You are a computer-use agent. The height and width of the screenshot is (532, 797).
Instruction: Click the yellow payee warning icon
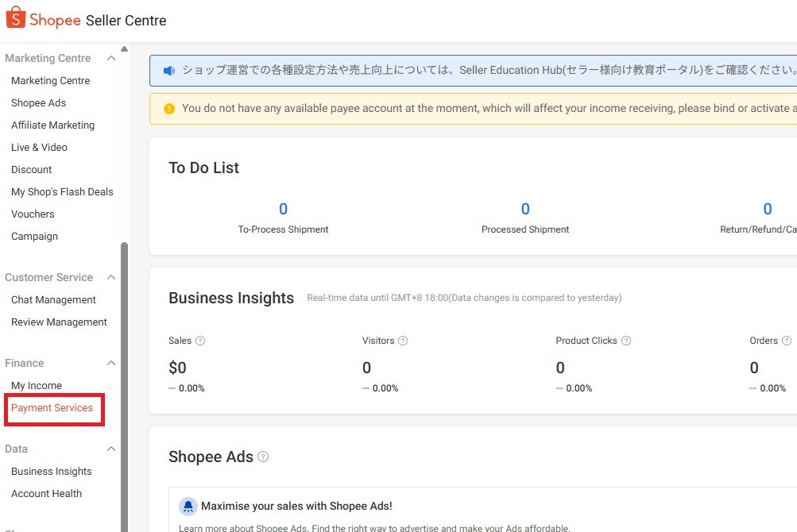[168, 109]
